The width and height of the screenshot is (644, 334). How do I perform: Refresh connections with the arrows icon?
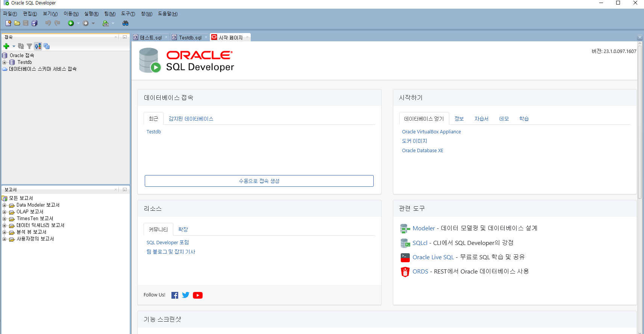[21, 46]
